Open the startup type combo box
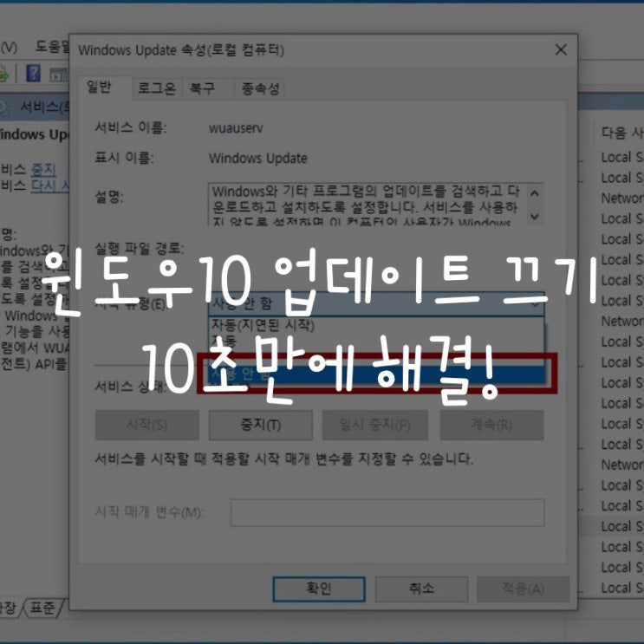The height and width of the screenshot is (644, 644). 376,304
